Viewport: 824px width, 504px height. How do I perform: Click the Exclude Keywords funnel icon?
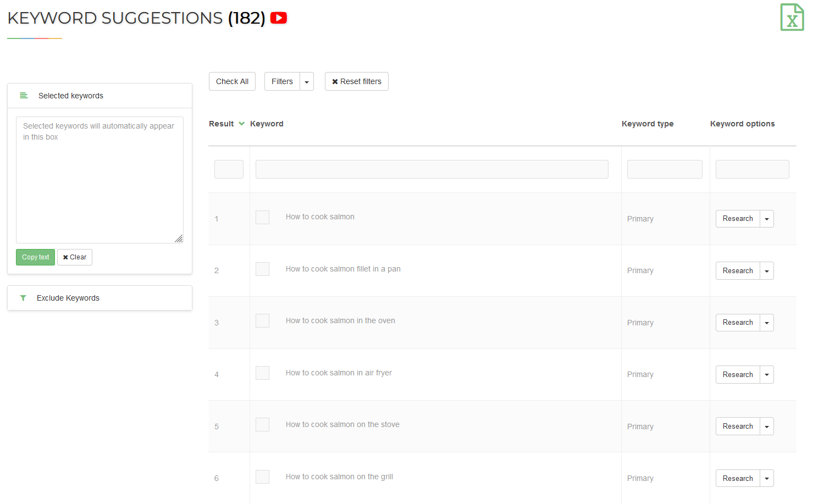pos(23,298)
